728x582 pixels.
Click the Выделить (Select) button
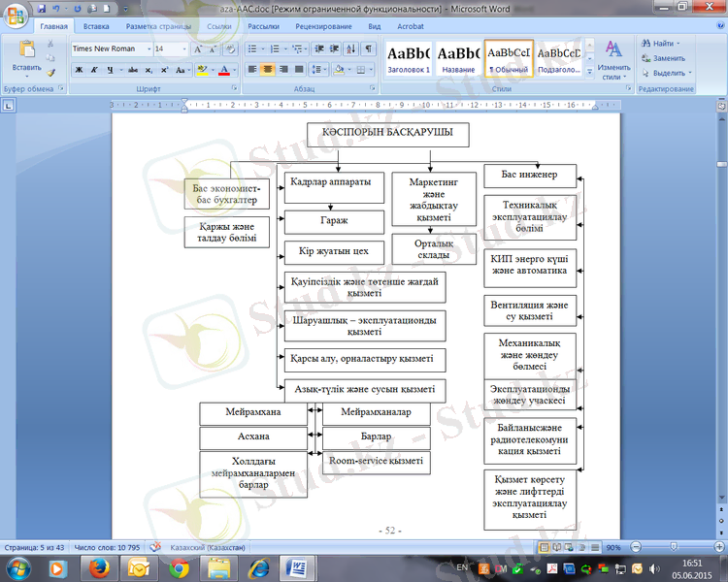click(667, 73)
